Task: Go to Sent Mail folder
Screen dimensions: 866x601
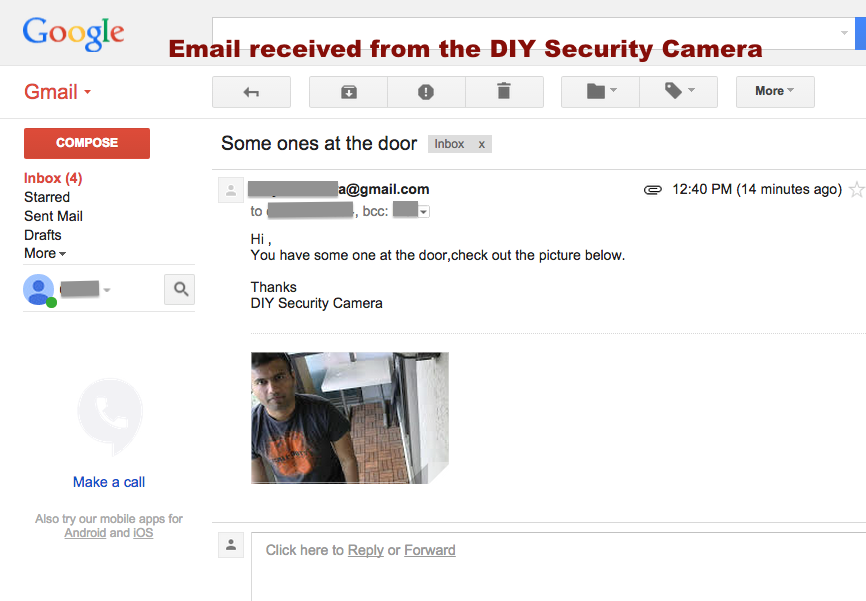Action: [53, 216]
